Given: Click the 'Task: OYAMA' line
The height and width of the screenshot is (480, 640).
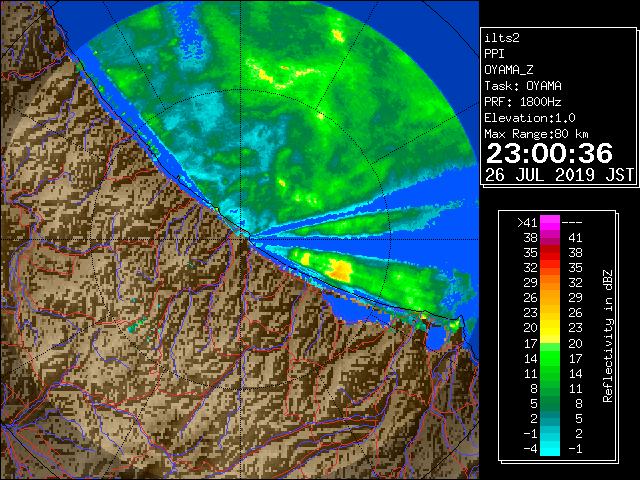Looking at the screenshot, I should [x=523, y=86].
